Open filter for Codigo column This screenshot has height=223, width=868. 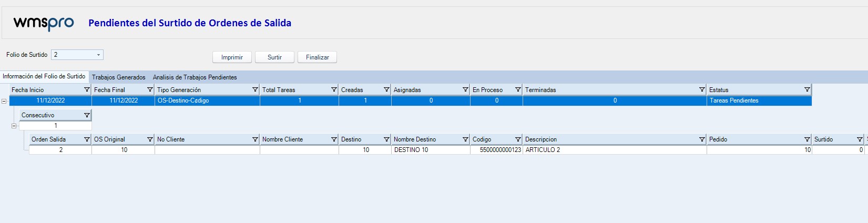point(518,139)
